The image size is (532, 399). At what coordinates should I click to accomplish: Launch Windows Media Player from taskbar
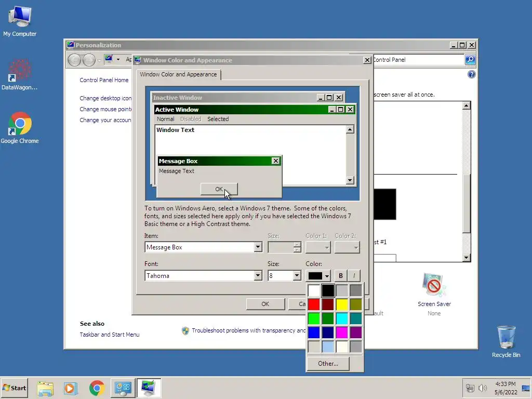click(71, 388)
